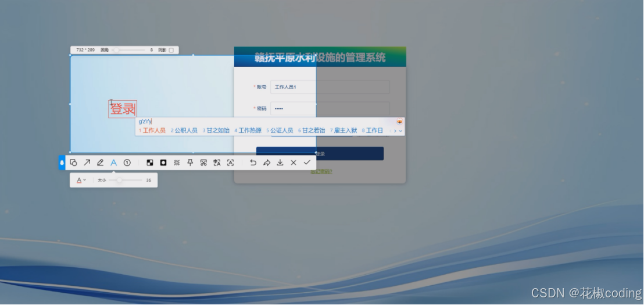Click the dark blue 登录 login button
The image size is (644, 305).
(x=320, y=154)
